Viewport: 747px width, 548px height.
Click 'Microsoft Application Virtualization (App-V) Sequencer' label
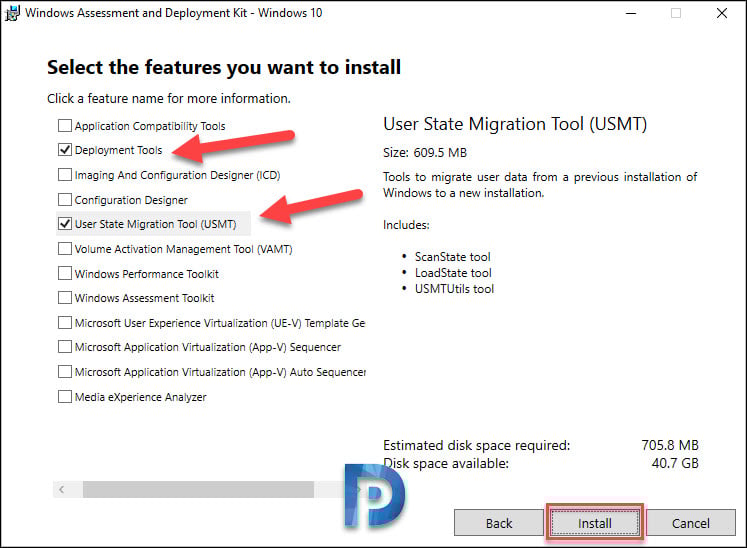click(208, 347)
